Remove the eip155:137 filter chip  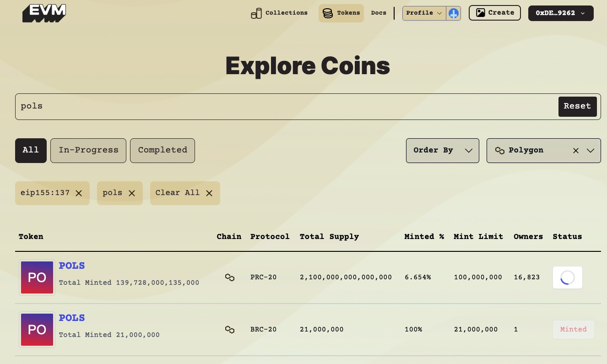coord(79,193)
